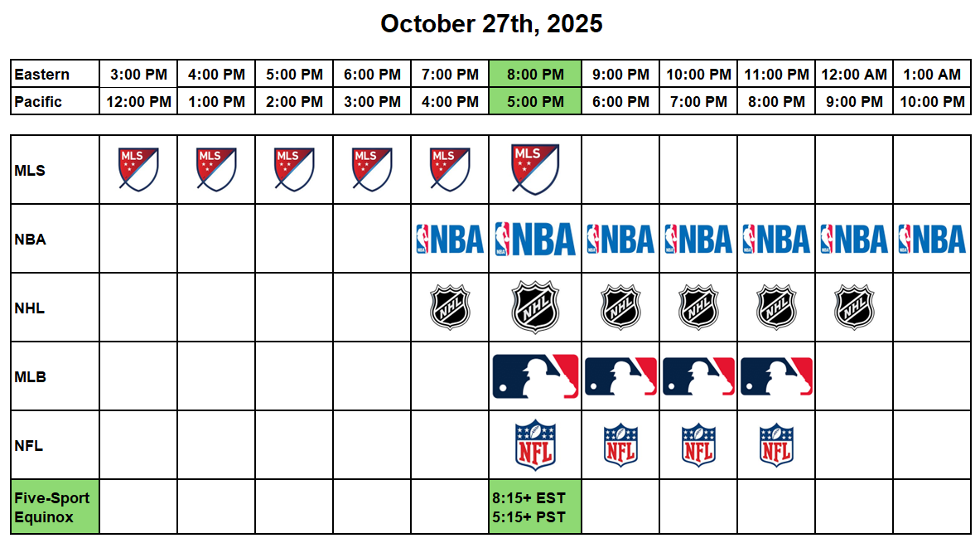Click the NFL shield in the 8:00 PM column
Screen dimensions: 980x543
(535, 445)
